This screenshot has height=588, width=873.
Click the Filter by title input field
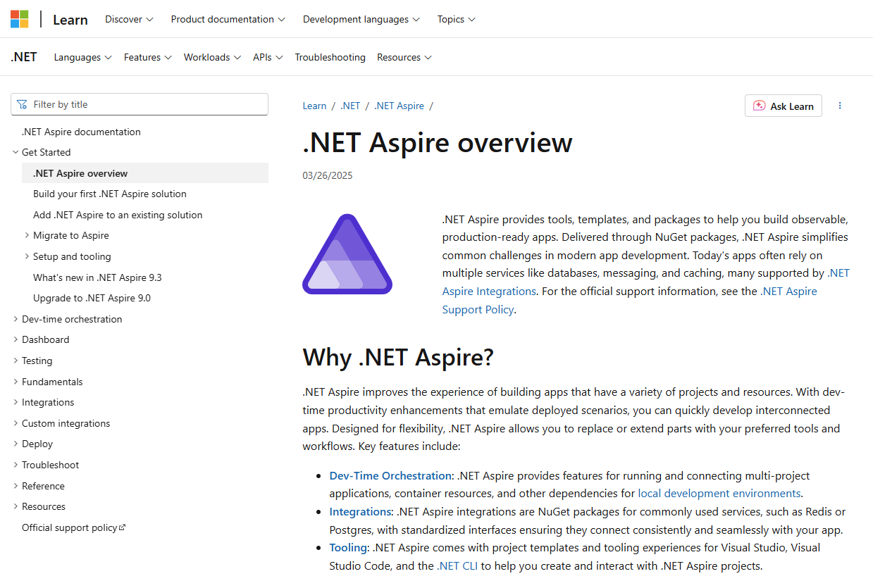pyautogui.click(x=140, y=104)
